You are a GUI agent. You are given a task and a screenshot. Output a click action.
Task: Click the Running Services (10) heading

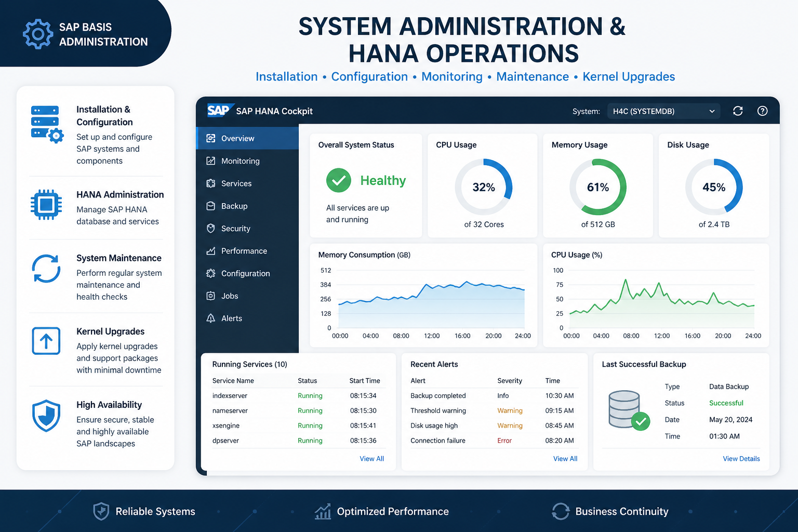coord(250,364)
